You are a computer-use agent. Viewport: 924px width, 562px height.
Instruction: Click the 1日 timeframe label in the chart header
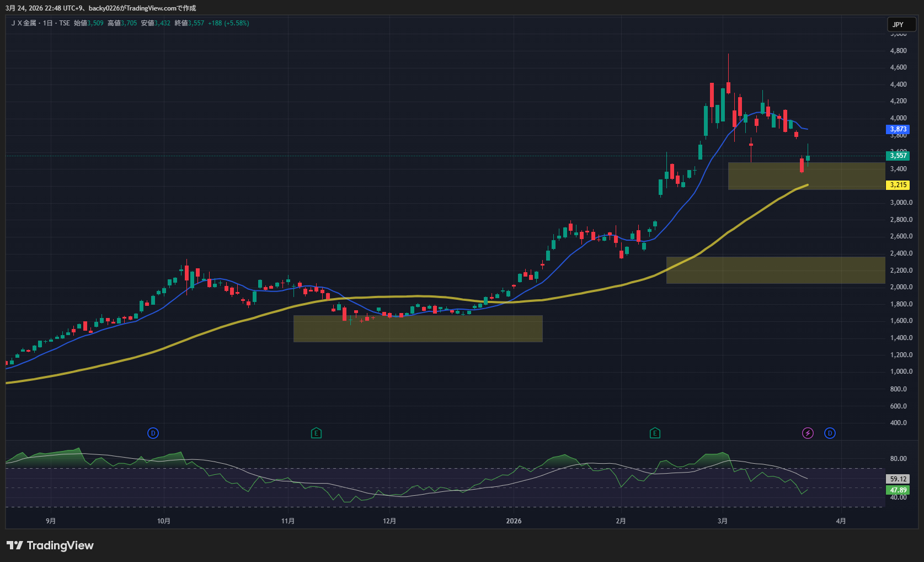tap(48, 23)
